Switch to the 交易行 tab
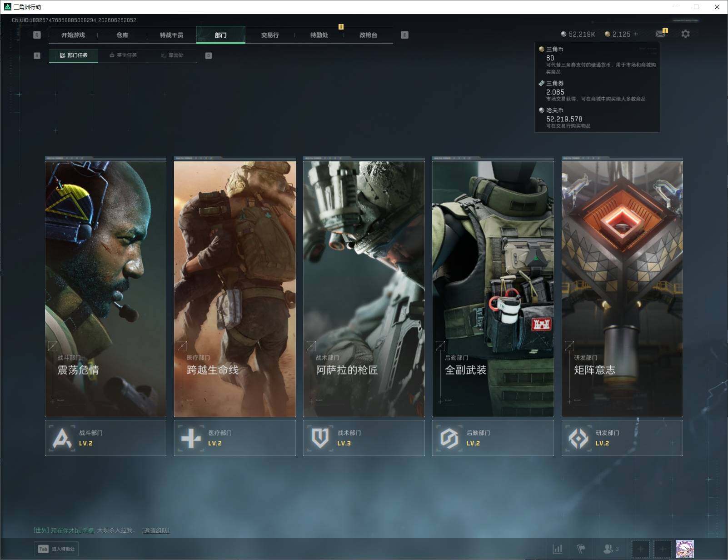The height and width of the screenshot is (560, 728). [x=270, y=35]
